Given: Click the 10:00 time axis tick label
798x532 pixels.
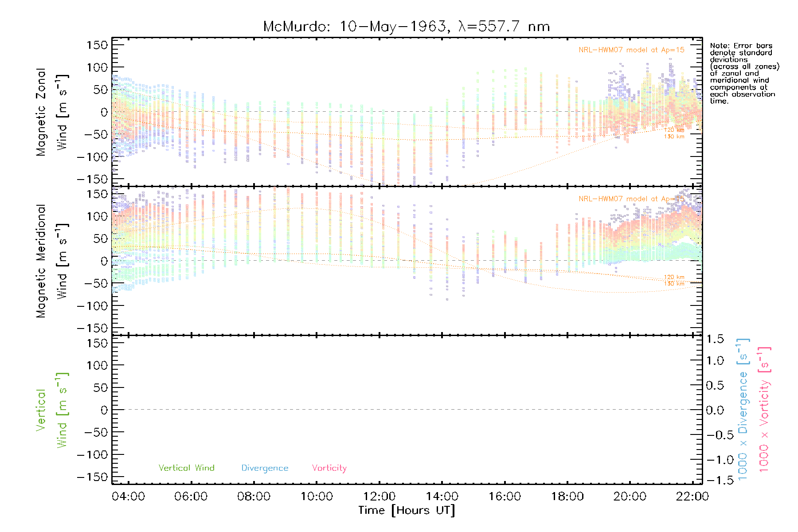Looking at the screenshot, I should coord(317,497).
